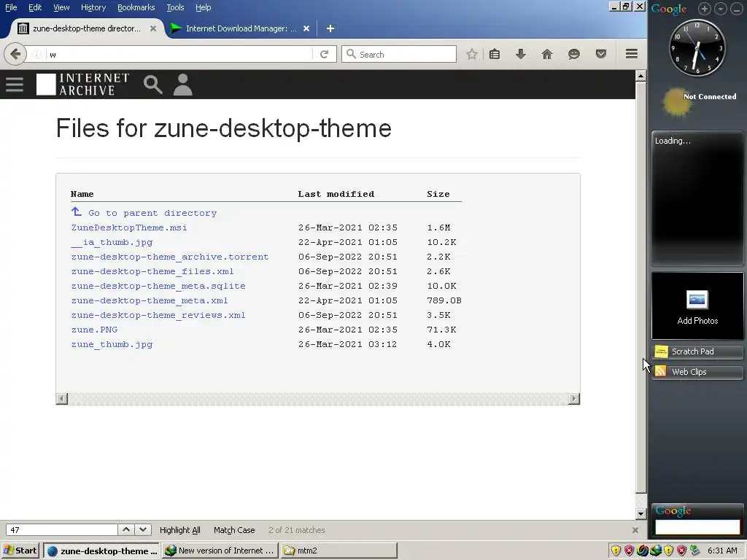Image resolution: width=747 pixels, height=560 pixels.
Task: Open the Pocket icon in toolbar
Action: coord(601,54)
